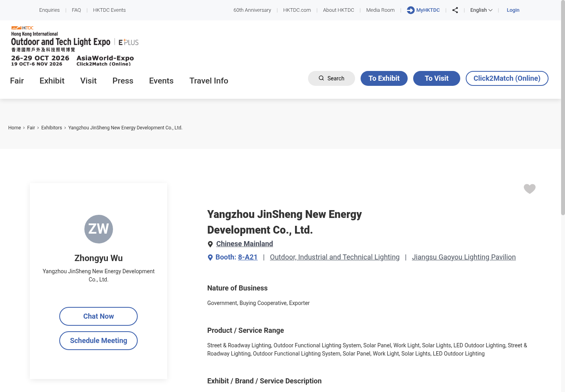Select Exhibitors in the breadcrumb

point(52,128)
